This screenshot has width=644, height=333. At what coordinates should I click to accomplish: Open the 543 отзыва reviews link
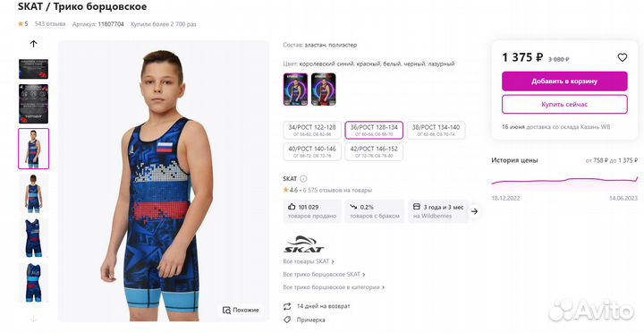[x=50, y=24]
